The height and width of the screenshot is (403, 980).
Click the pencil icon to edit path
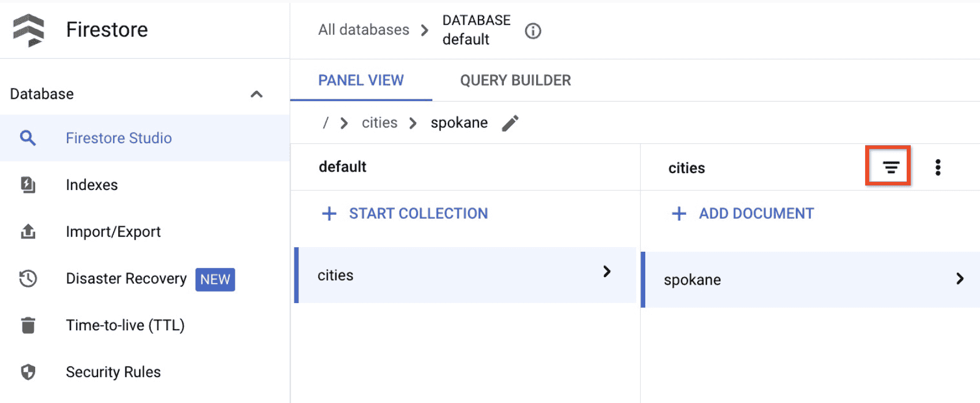tap(510, 123)
